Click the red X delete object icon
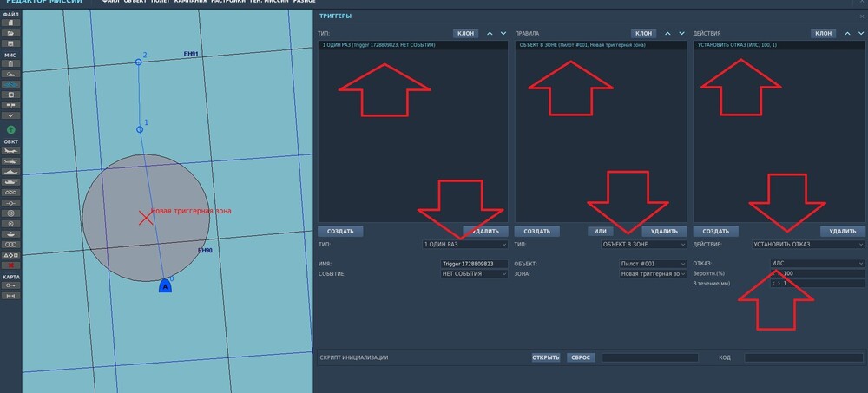The height and width of the screenshot is (393, 868). (11, 265)
